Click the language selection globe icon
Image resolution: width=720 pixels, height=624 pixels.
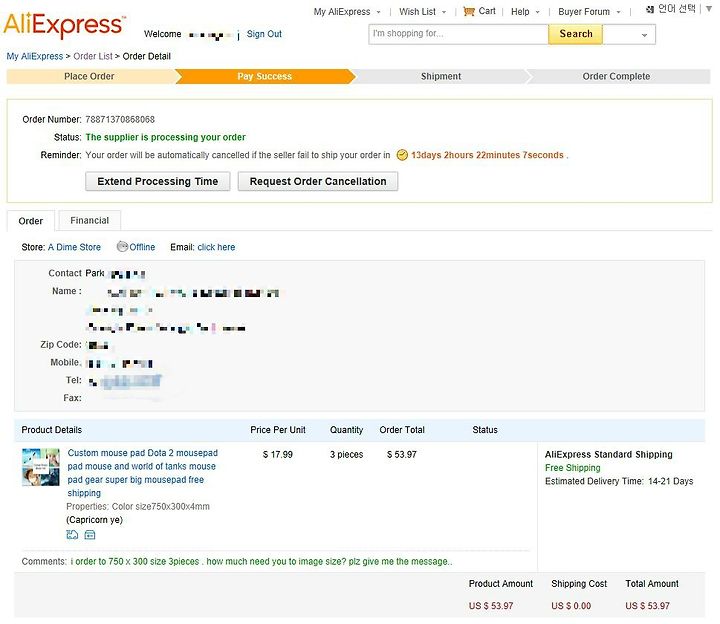pyautogui.click(x=650, y=9)
